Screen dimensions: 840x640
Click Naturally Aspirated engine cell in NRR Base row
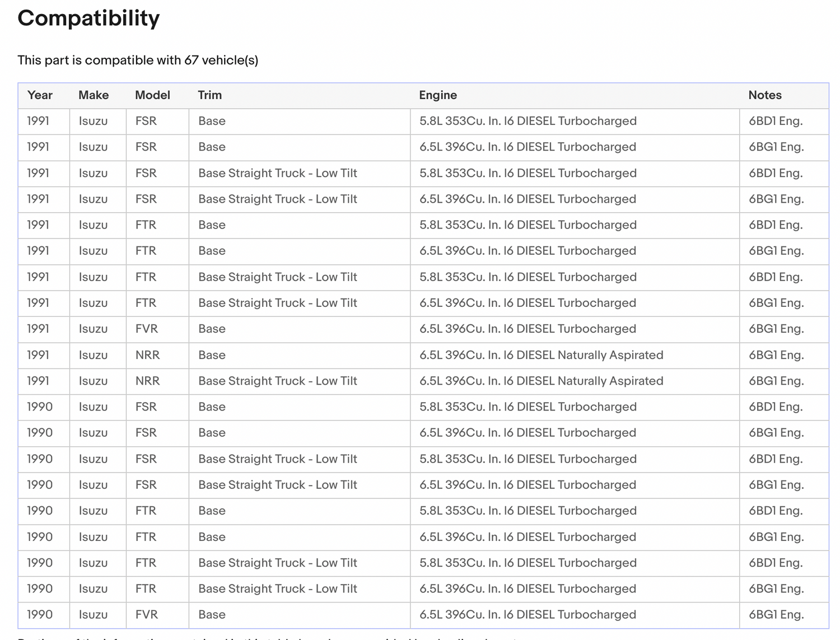coord(541,355)
